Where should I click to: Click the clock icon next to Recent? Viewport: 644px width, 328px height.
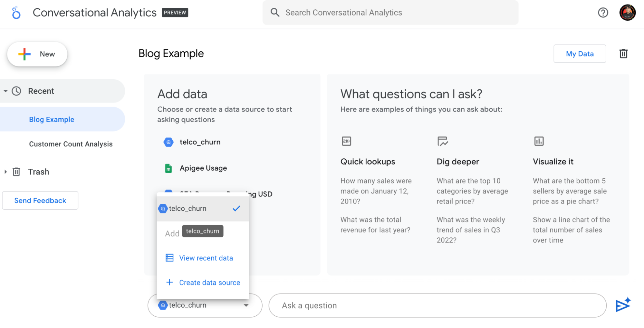pos(16,91)
